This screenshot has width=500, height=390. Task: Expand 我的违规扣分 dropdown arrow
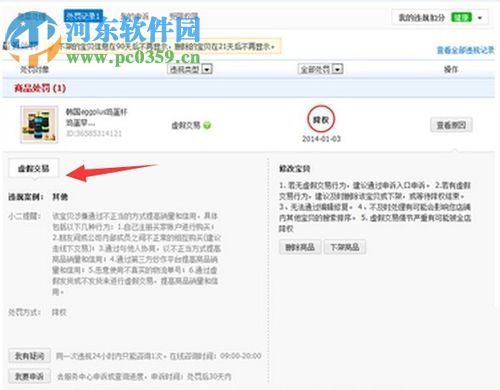(480, 18)
